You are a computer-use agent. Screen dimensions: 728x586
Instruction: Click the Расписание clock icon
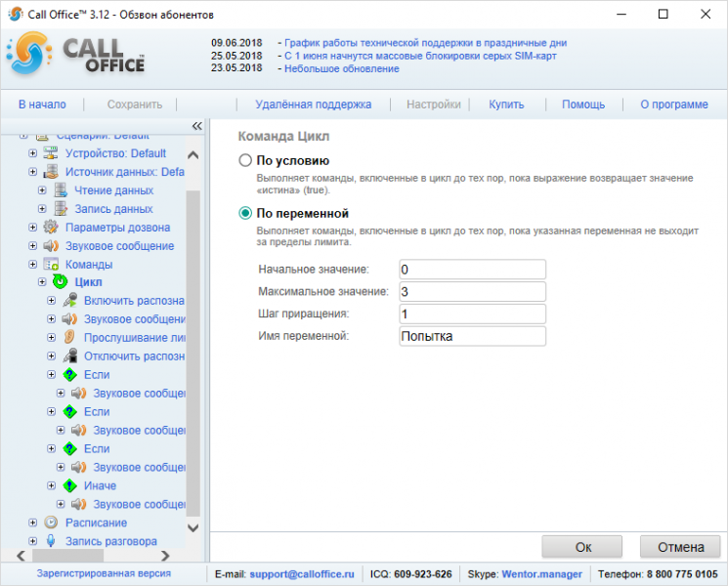click(51, 523)
